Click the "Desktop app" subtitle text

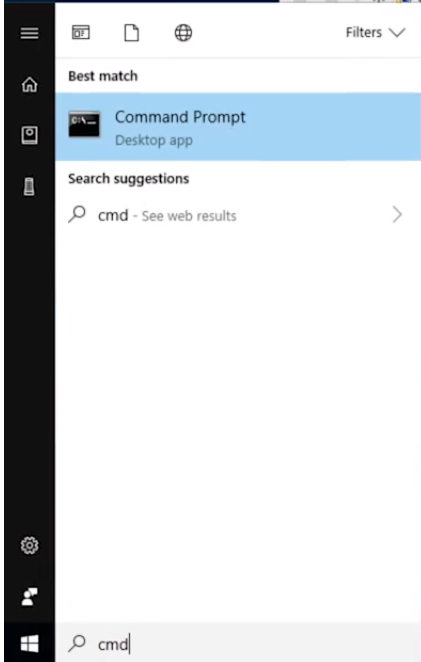click(x=154, y=140)
